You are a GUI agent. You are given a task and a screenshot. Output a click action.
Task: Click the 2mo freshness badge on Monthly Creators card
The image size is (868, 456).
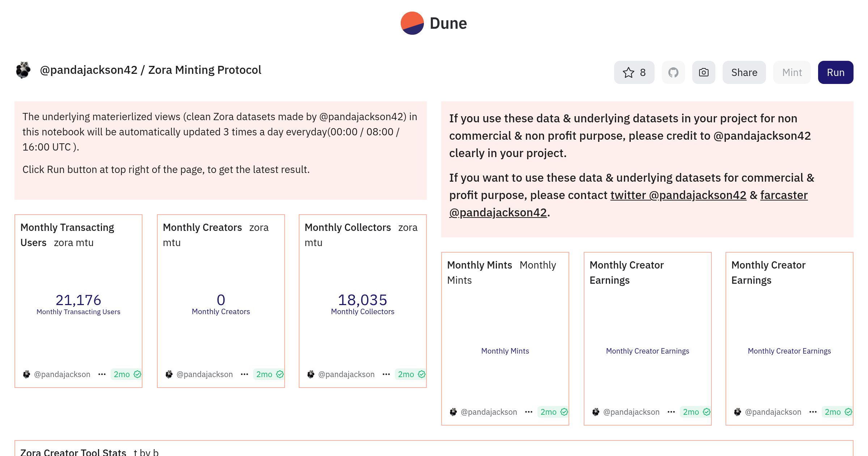pyautogui.click(x=269, y=374)
